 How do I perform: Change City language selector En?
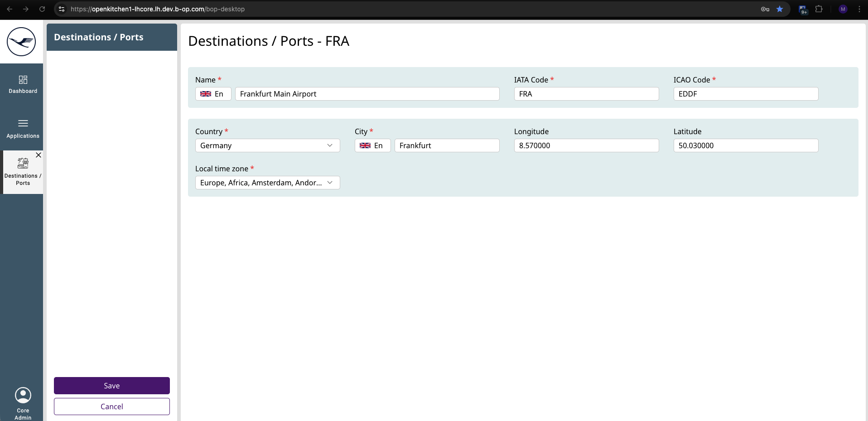click(x=372, y=145)
